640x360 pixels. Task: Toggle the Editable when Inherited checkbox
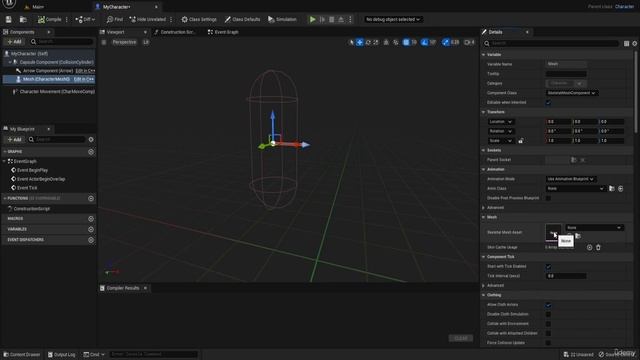548,102
